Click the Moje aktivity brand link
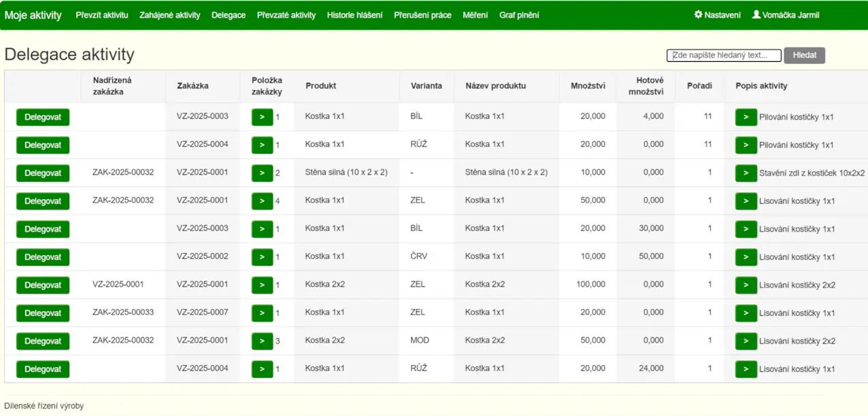Viewport: 868px width, 416px height. (x=33, y=15)
